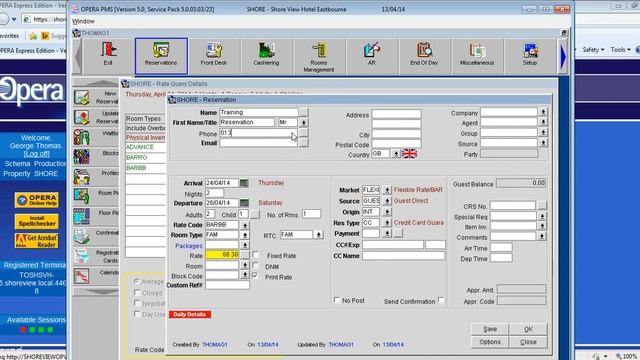Open the Reservations module icon
Image resolution: width=640 pixels, height=360 pixels.
pyautogui.click(x=161, y=56)
